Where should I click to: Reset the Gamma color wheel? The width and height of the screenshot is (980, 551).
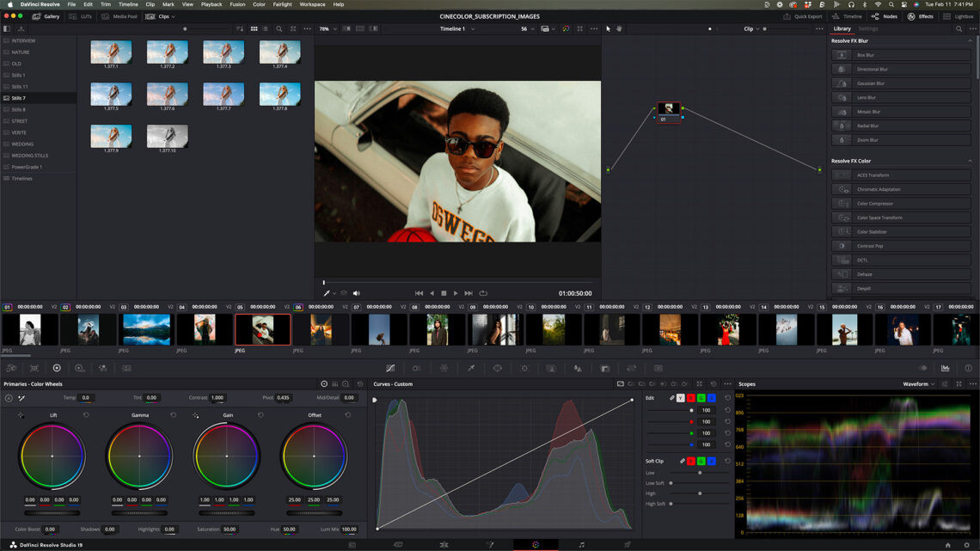pyautogui.click(x=174, y=415)
